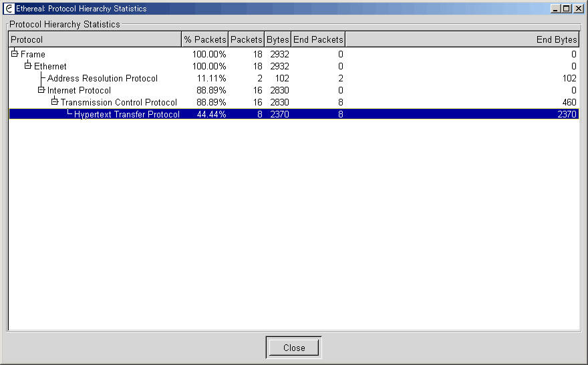Minimize the Protocol Hierarchy Statistics window
The width and height of the screenshot is (588, 365).
click(556, 9)
